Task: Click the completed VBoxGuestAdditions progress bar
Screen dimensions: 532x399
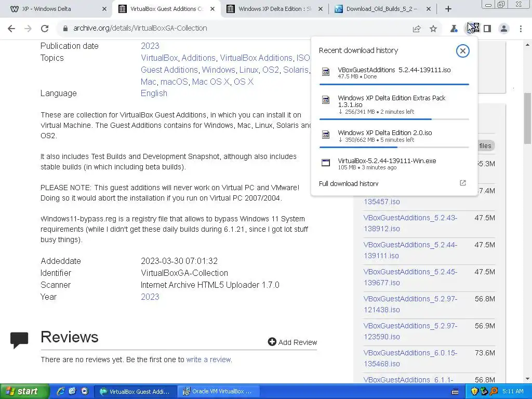Action: [x=394, y=84]
